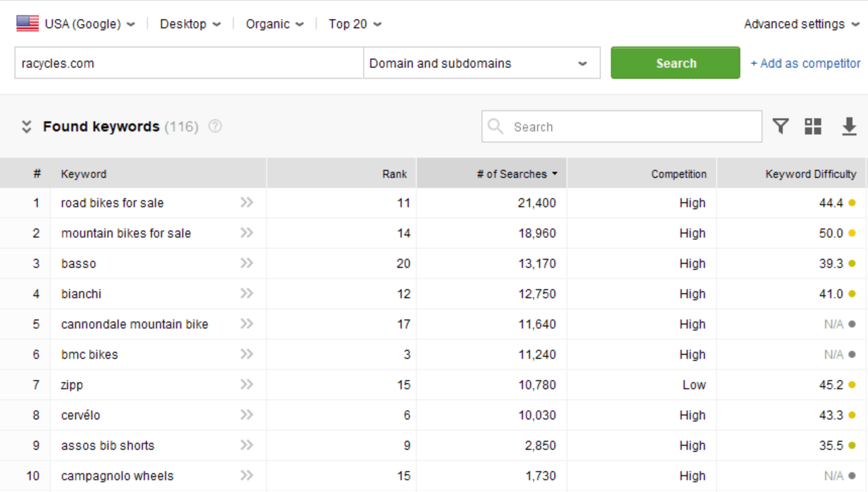Select keyword "zipp"

click(72, 385)
